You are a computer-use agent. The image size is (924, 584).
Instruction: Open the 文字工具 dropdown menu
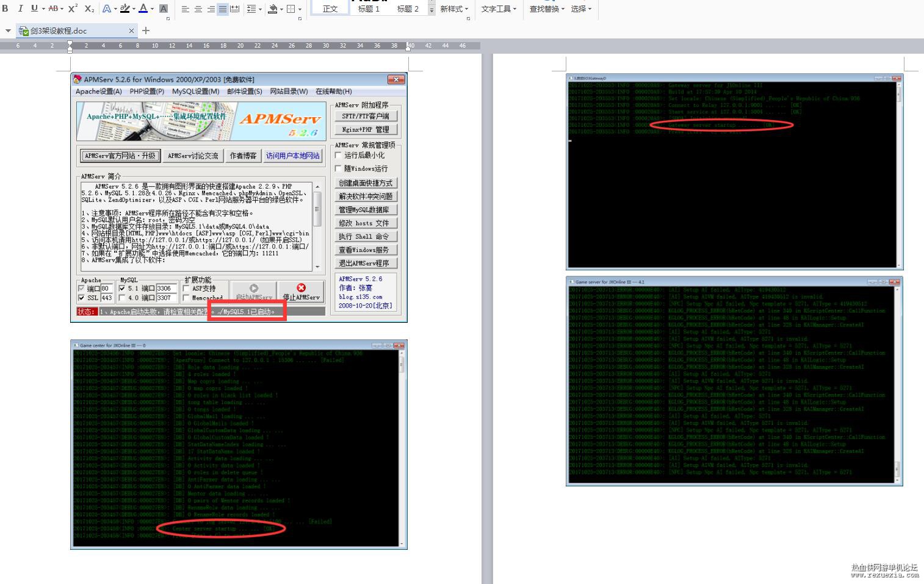click(499, 9)
